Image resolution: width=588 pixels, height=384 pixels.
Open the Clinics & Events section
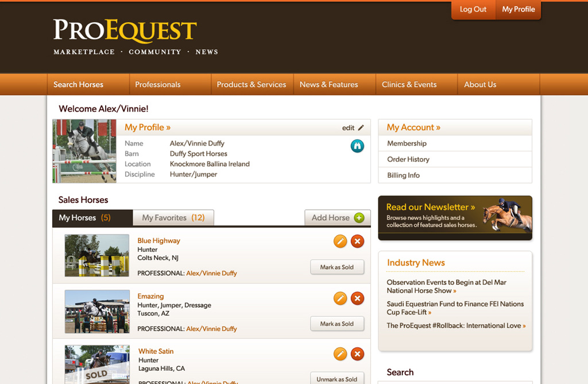point(409,84)
